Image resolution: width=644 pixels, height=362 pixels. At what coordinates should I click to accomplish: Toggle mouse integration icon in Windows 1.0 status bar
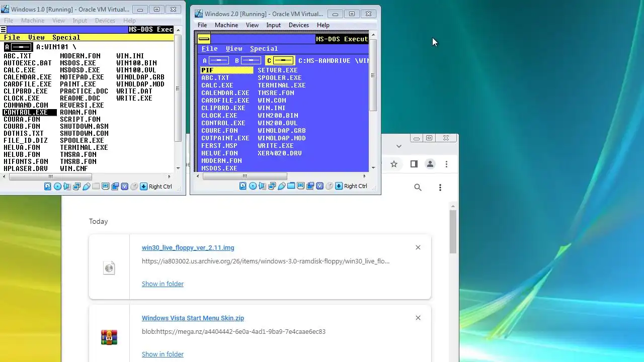[x=134, y=186]
